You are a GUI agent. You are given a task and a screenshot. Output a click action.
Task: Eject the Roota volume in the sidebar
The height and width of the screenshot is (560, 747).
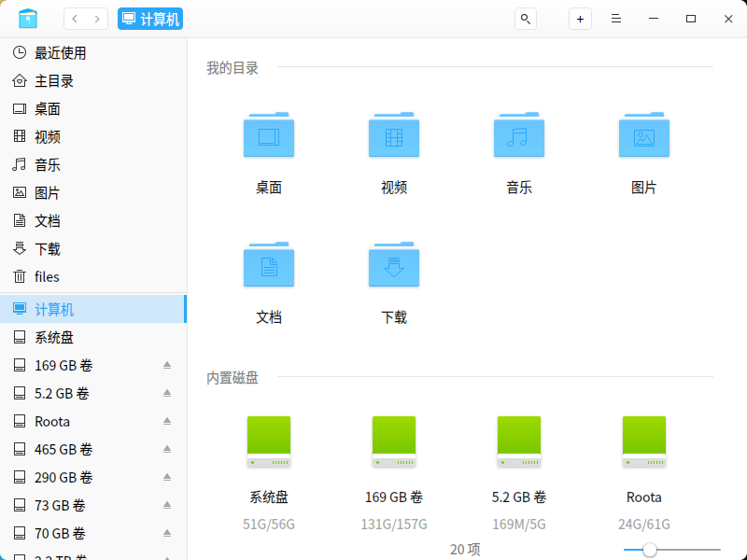(167, 422)
